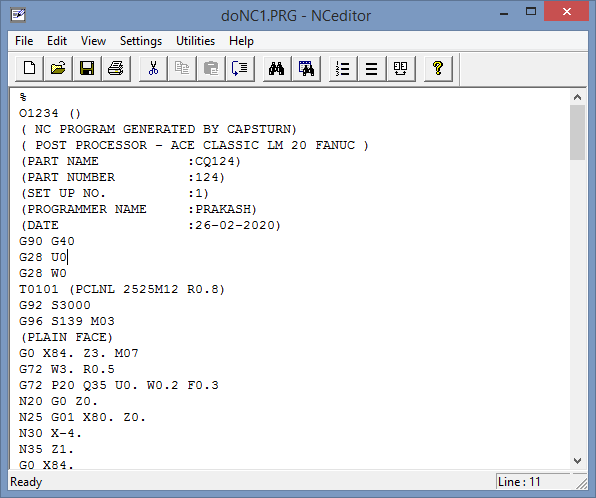Save the program using the floppy disk icon
Screen dimensions: 596x498
pos(87,69)
